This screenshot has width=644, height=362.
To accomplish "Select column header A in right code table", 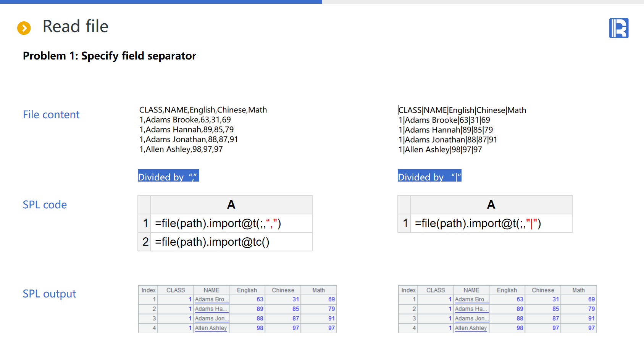I will point(491,205).
